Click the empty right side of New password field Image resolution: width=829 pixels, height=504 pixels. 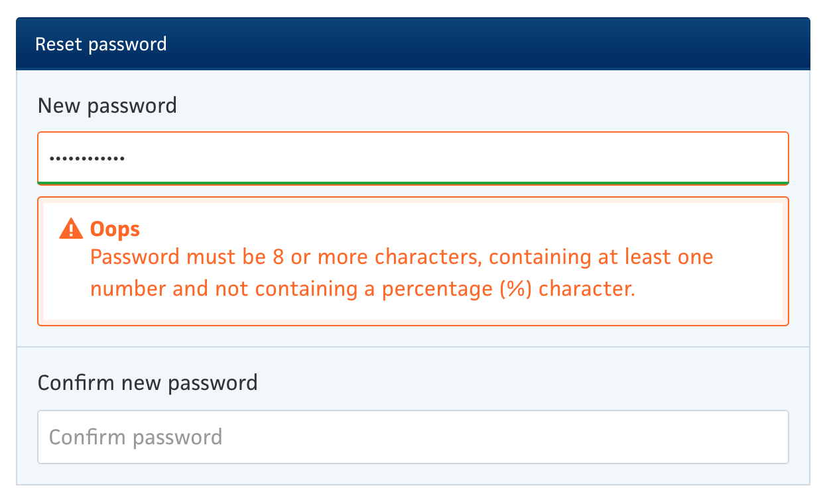pyautogui.click(x=597, y=158)
